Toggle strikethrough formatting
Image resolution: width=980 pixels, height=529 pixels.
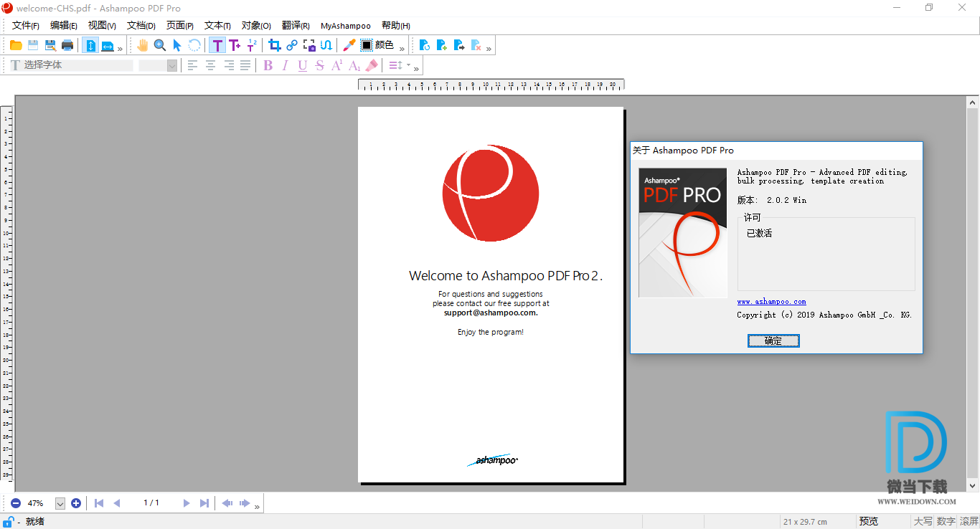[320, 65]
